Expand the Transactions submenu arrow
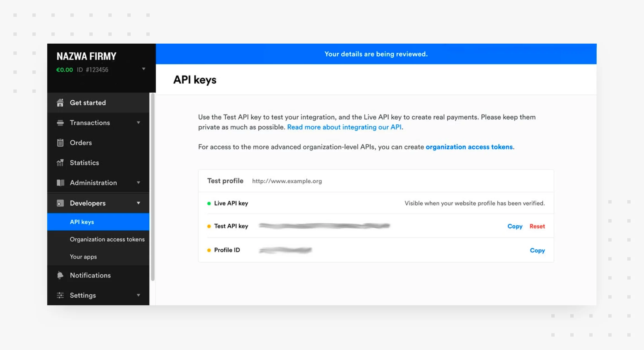 click(x=139, y=122)
